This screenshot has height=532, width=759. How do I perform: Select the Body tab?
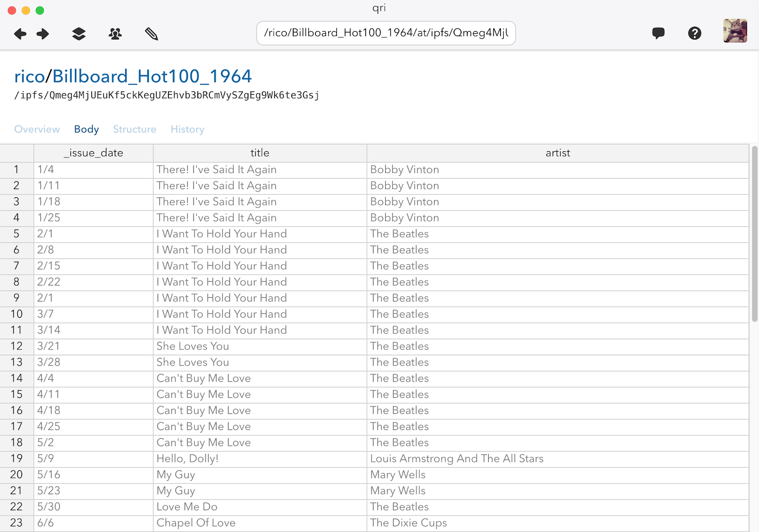pos(86,129)
